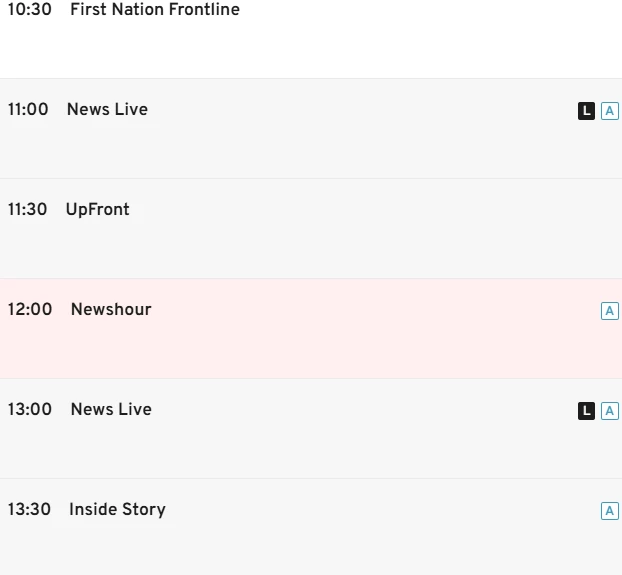The image size is (622, 575).
Task: Open the Inside Story programme title
Action: [x=117, y=510]
